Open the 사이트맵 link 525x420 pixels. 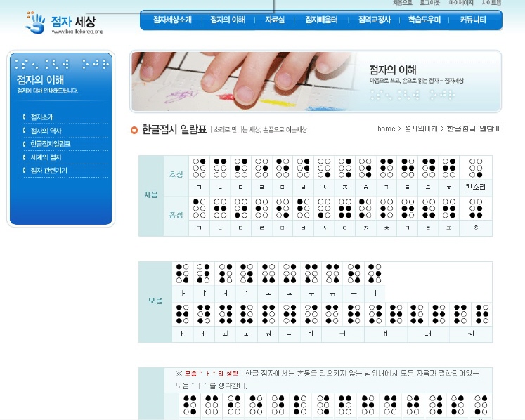(x=491, y=3)
